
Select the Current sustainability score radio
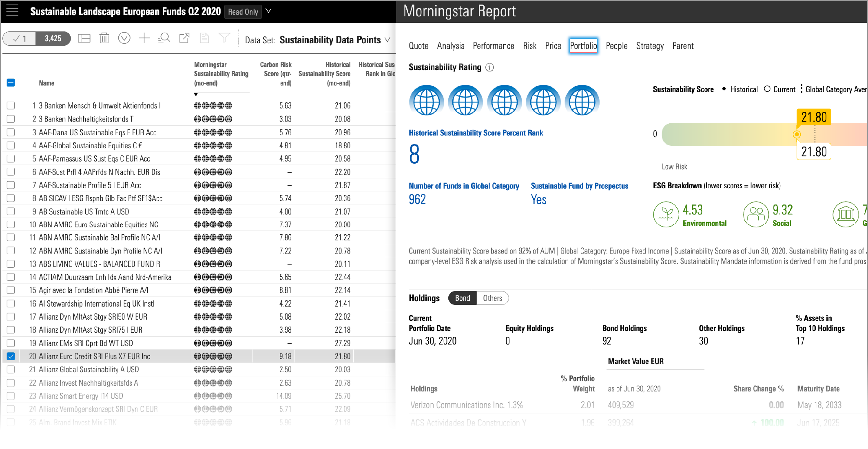tap(767, 89)
